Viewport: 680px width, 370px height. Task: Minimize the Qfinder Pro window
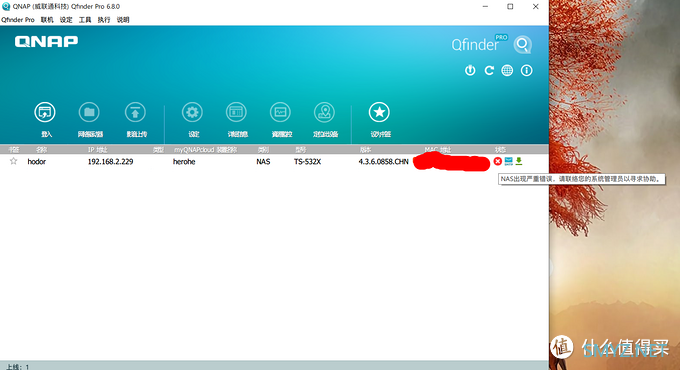485,7
